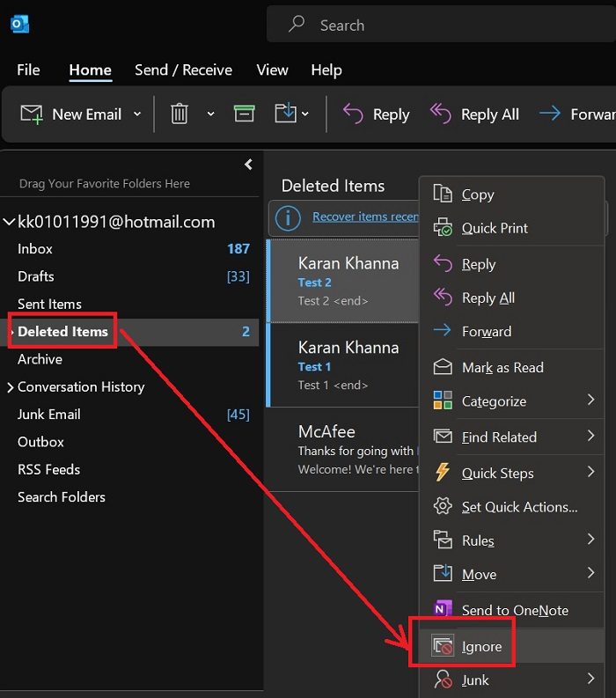Screen dimensions: 616x698
Task: Expand the Rules submenu
Action: coord(590,540)
